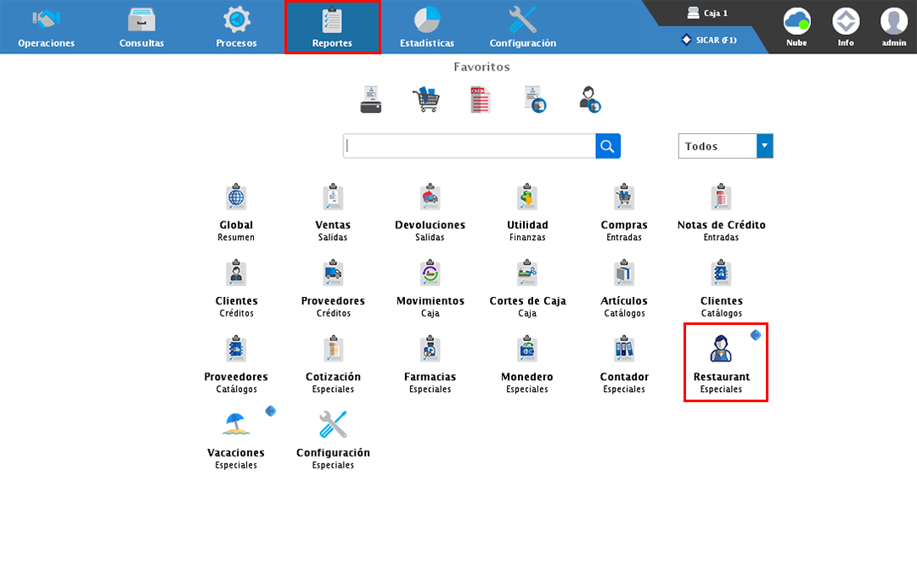Image resolution: width=917 pixels, height=588 pixels.
Task: Open the Nube cloud status
Action: [796, 27]
